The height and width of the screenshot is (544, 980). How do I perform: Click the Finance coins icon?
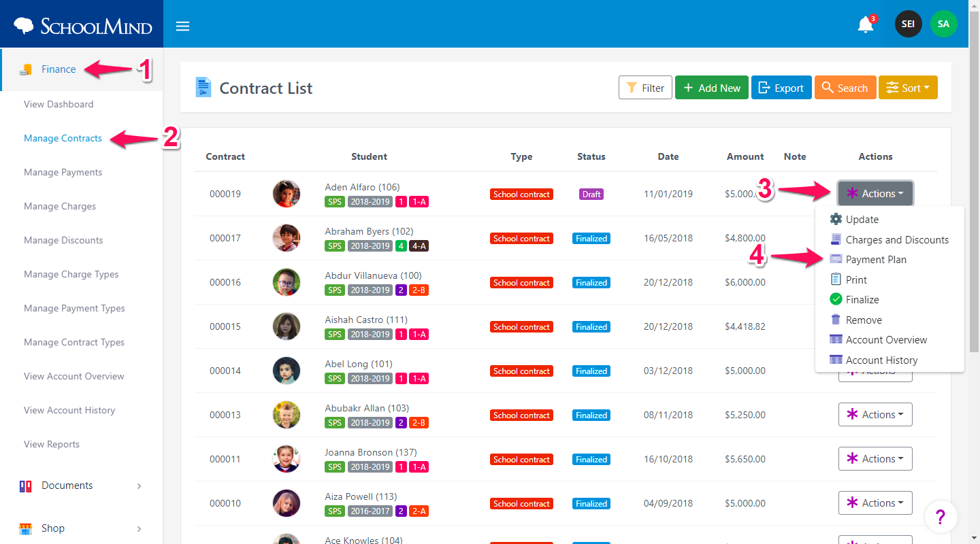pos(26,69)
